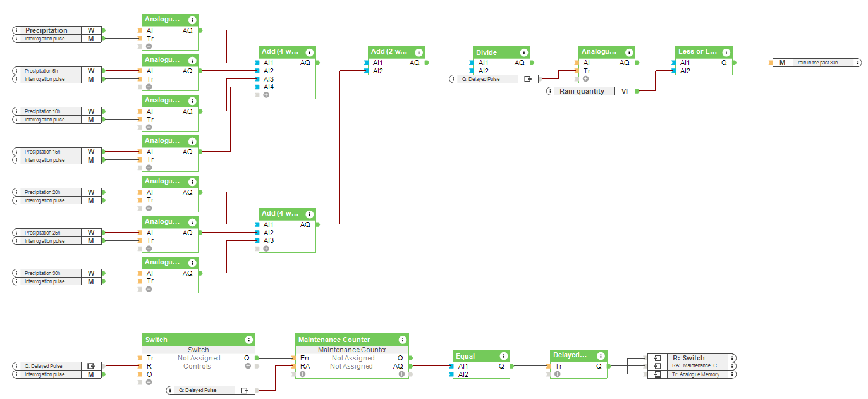Expand inputs with plus on Switch block
Screen dimensions: 868x399
149,383
